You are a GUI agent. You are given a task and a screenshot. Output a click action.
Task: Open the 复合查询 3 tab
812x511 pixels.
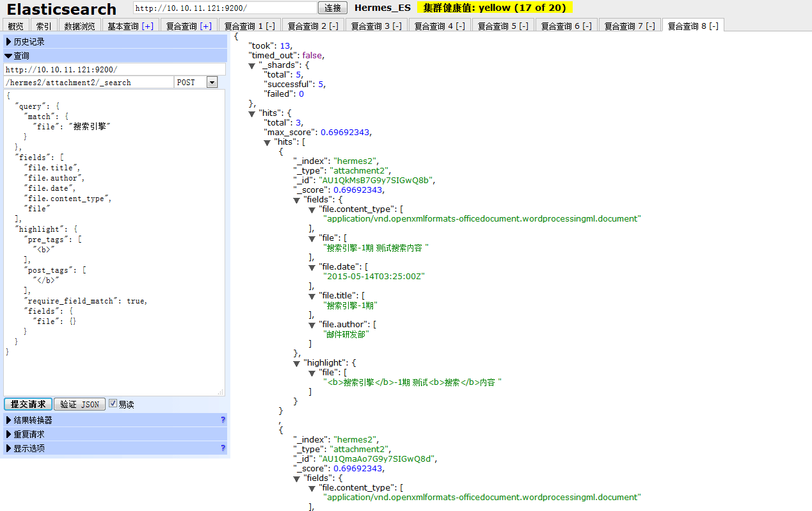[x=377, y=26]
